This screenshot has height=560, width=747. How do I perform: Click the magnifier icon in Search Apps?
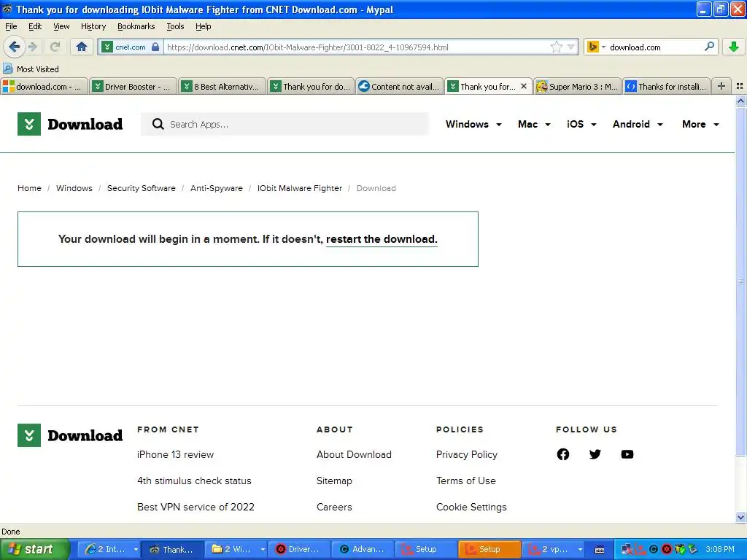pyautogui.click(x=158, y=124)
